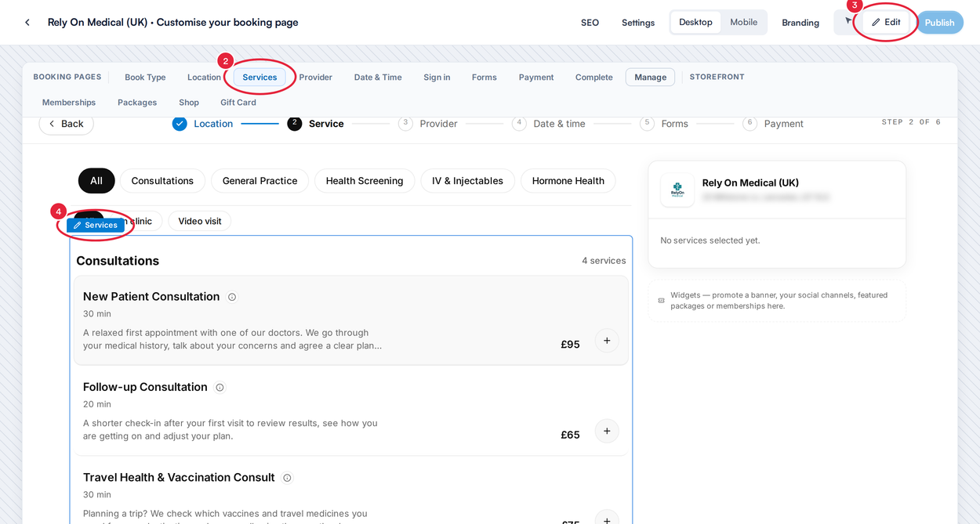Click the pencil Edit button
Screen dimensions: 980x524
(x=886, y=22)
